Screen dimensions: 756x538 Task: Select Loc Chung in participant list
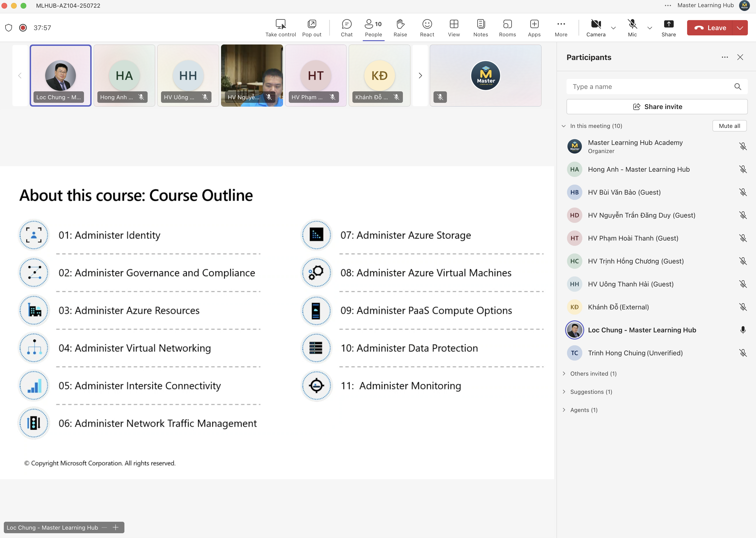click(656, 330)
